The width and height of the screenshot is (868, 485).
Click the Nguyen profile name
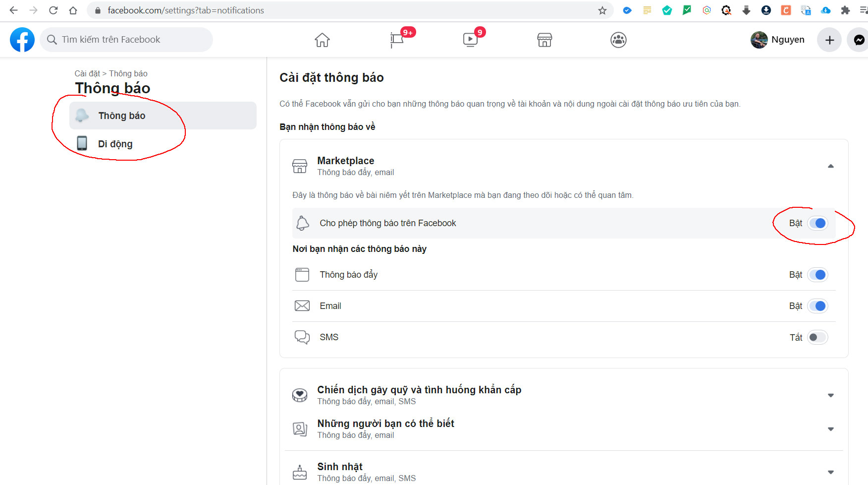point(788,40)
